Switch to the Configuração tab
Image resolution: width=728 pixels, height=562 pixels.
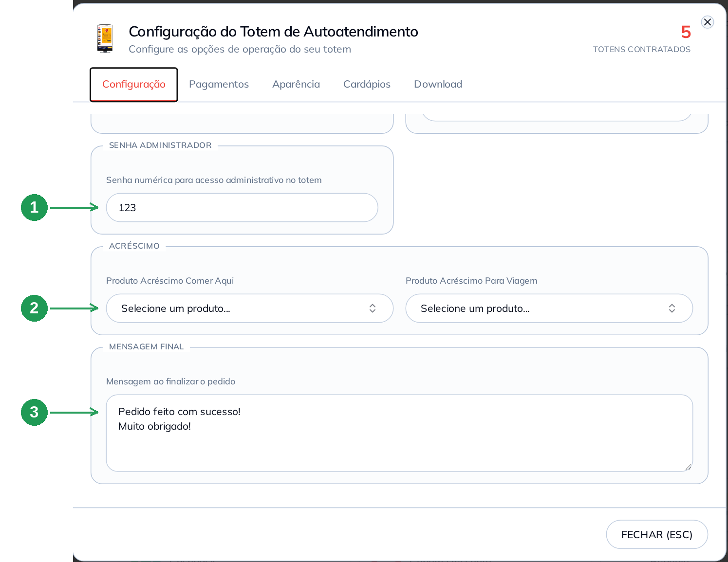pos(134,84)
